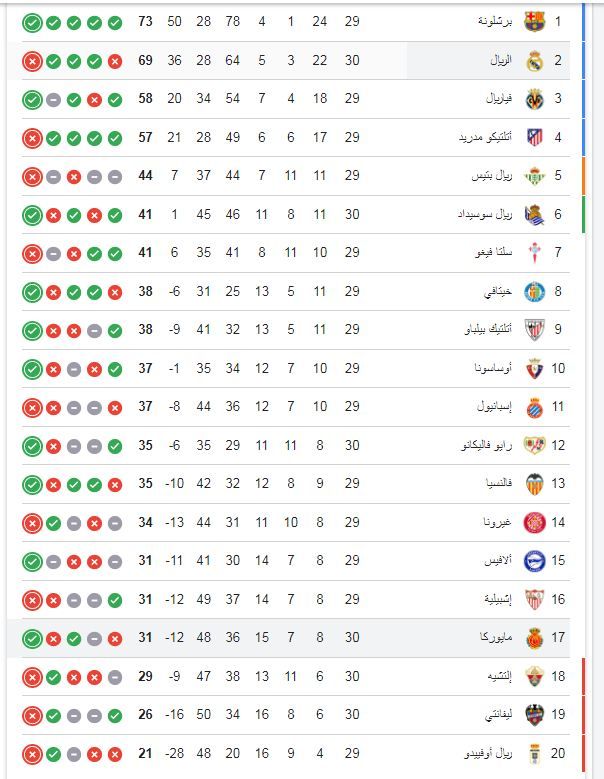Screen dimensions: 604x779
Task: Click the Villarreal yellow crest
Action: [533, 98]
